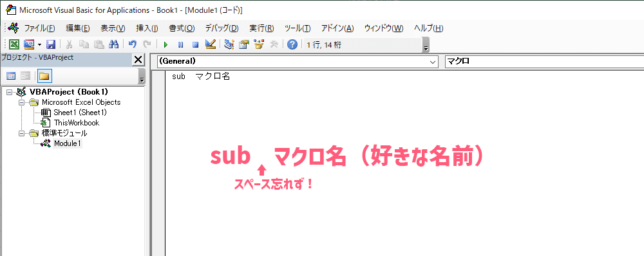
Task: Click the VBA icon left of ファイル menu
Action: 14,28
